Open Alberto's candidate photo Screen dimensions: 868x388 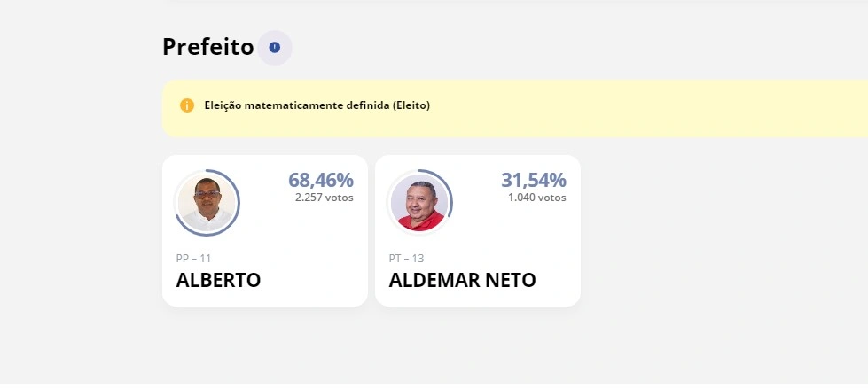click(x=207, y=203)
